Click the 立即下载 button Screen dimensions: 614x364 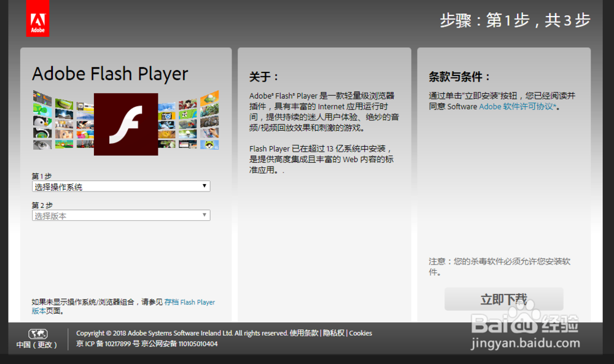[503, 299]
